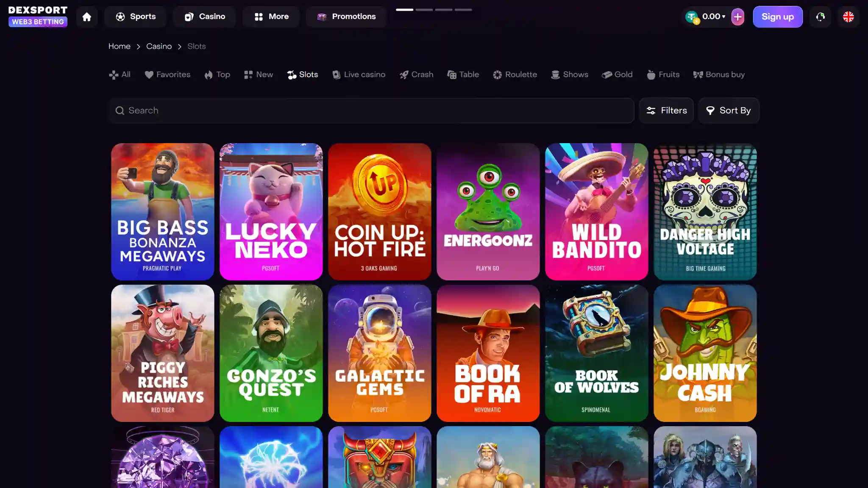
Task: Open the Sports menu
Action: click(x=136, y=17)
